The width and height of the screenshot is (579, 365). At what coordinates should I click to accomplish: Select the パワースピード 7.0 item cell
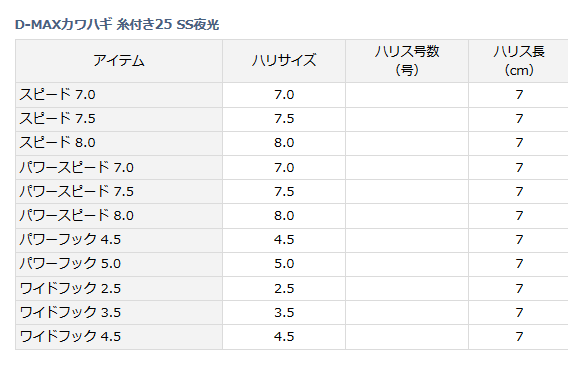click(x=119, y=168)
